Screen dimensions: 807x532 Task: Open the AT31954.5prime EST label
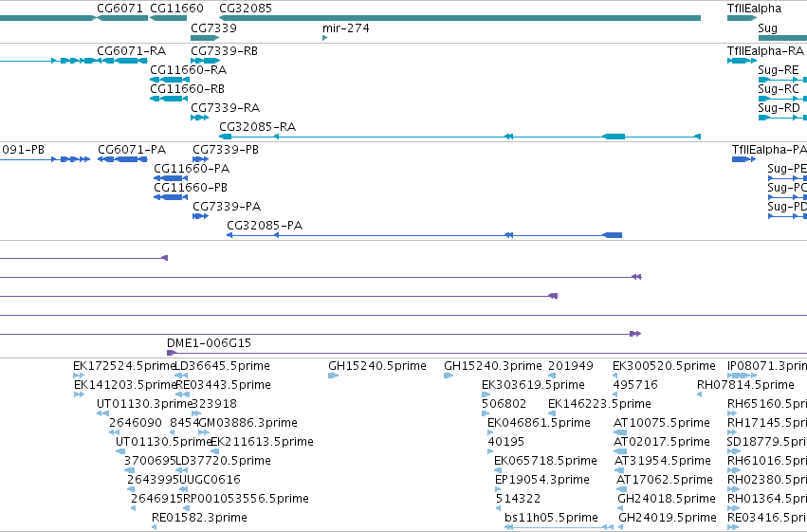[662, 461]
